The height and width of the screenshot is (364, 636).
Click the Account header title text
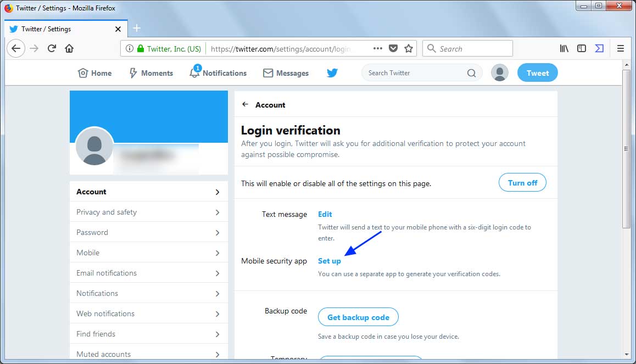pyautogui.click(x=270, y=105)
